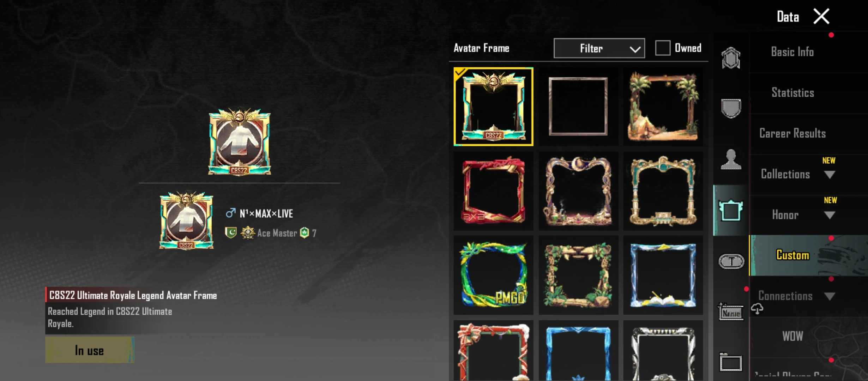Open the avatar silhouette category icon
This screenshot has width=868, height=381.
[x=731, y=159]
